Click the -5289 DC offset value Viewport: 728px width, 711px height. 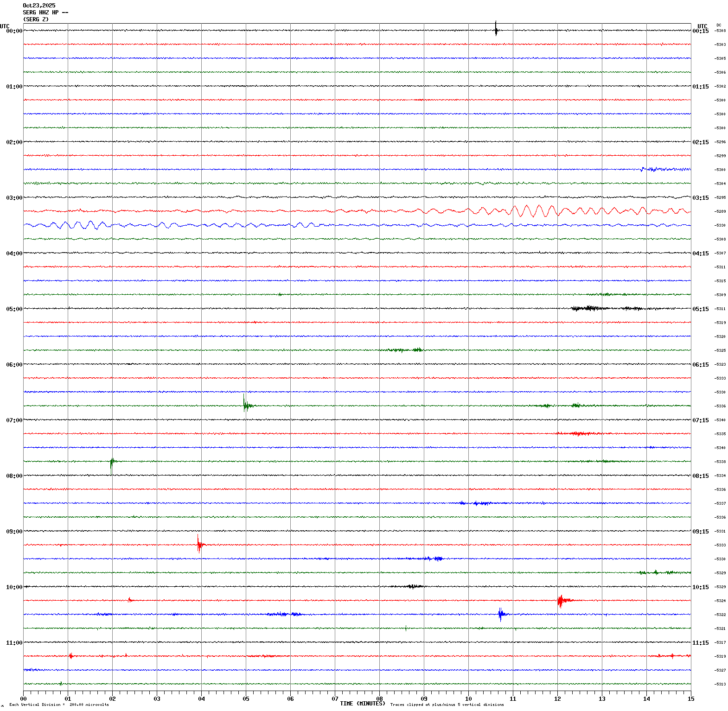coord(720,212)
